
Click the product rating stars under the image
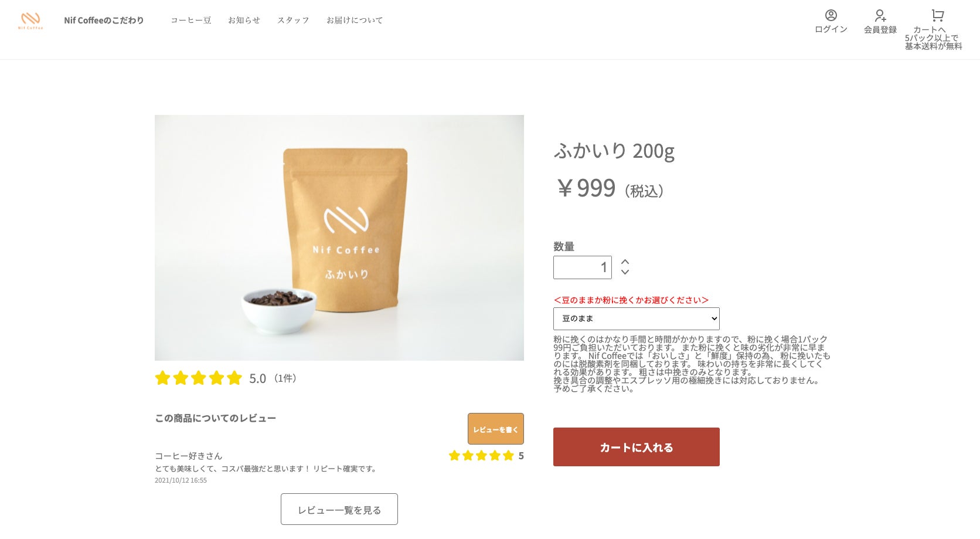[198, 378]
